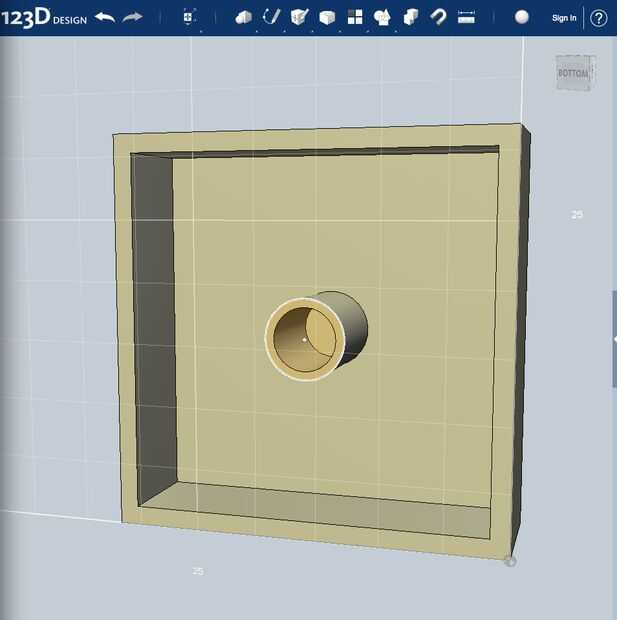Undo the last action

coord(105,18)
